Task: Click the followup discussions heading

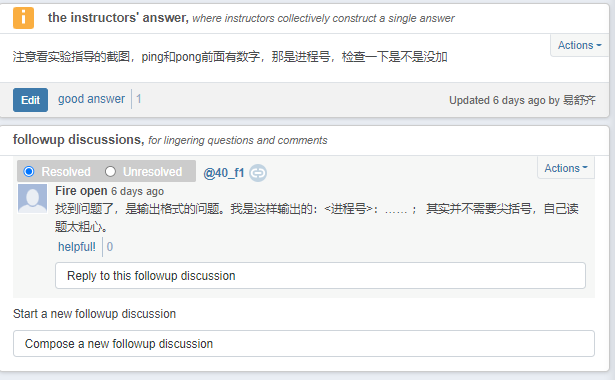Action: (x=78, y=140)
